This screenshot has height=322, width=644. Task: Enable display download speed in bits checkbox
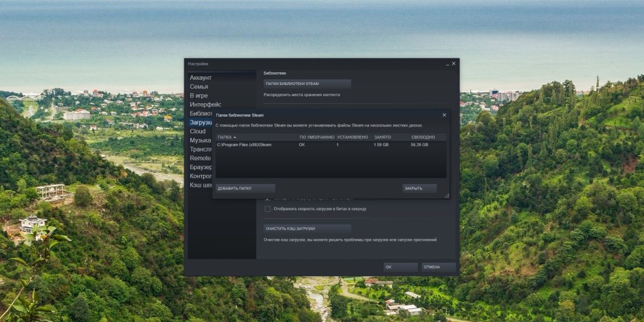coord(267,208)
